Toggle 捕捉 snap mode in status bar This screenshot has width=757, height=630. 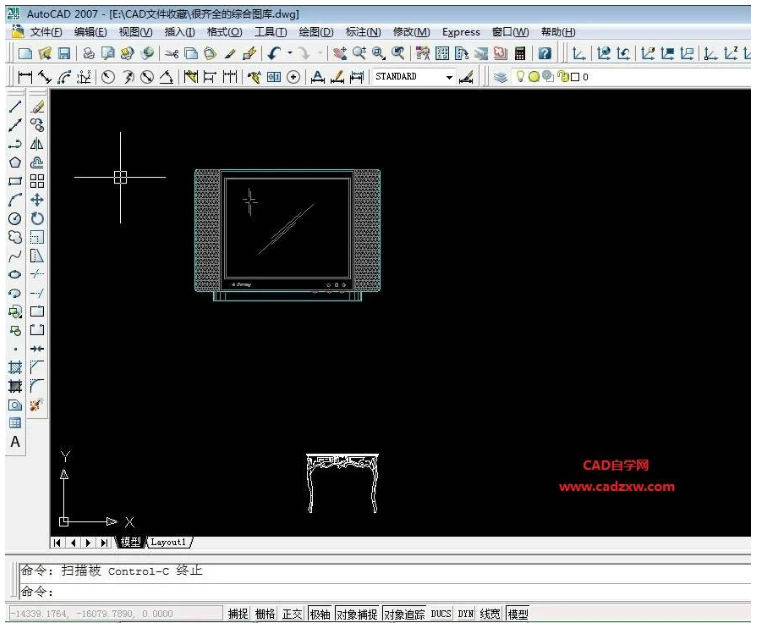(x=238, y=614)
